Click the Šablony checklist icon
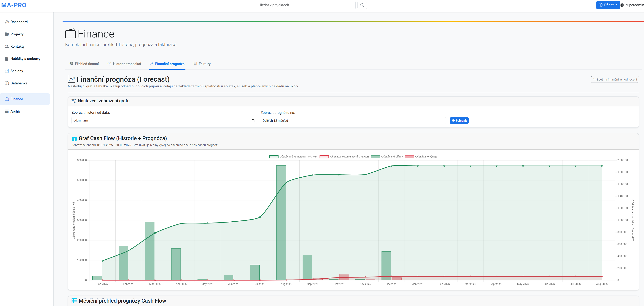Image resolution: width=644 pixels, height=306 pixels. (7, 71)
